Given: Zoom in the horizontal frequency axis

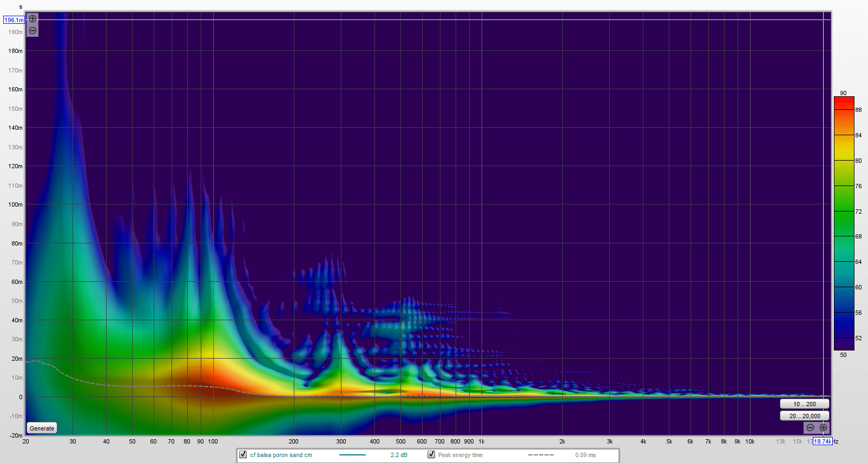Looking at the screenshot, I should pos(823,427).
